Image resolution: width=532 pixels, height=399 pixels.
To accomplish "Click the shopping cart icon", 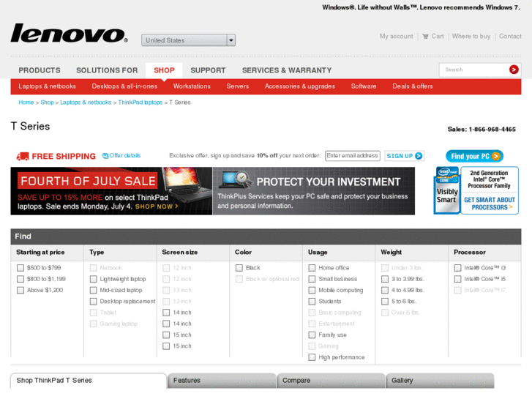I will (x=425, y=37).
